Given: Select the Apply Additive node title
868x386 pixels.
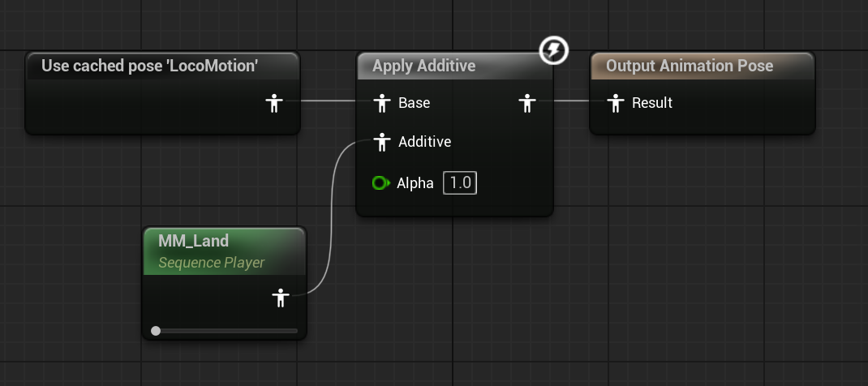Looking at the screenshot, I should point(423,66).
